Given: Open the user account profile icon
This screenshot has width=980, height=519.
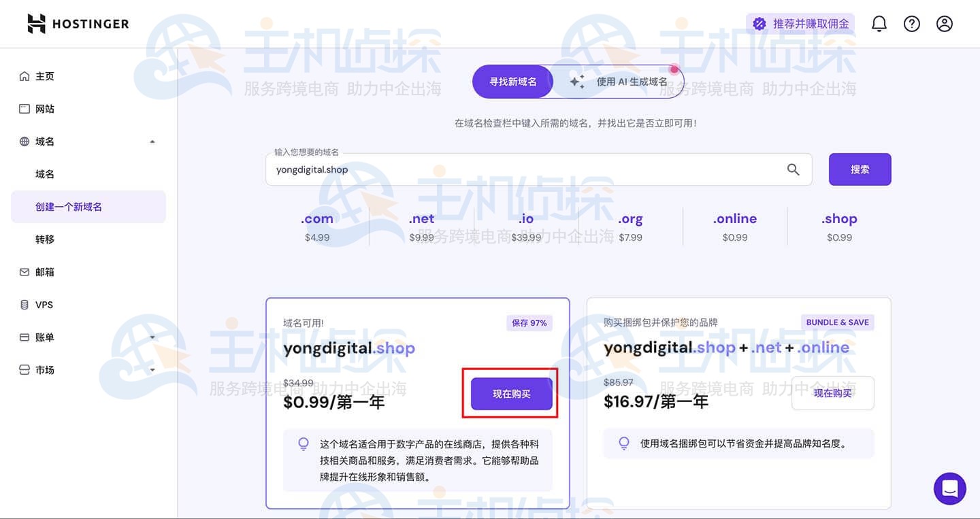Looking at the screenshot, I should pos(945,24).
